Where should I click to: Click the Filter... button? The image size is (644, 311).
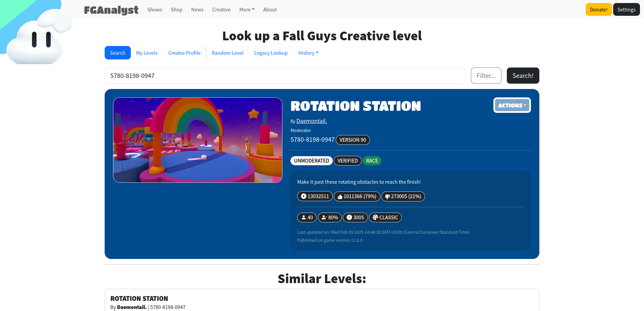(486, 76)
